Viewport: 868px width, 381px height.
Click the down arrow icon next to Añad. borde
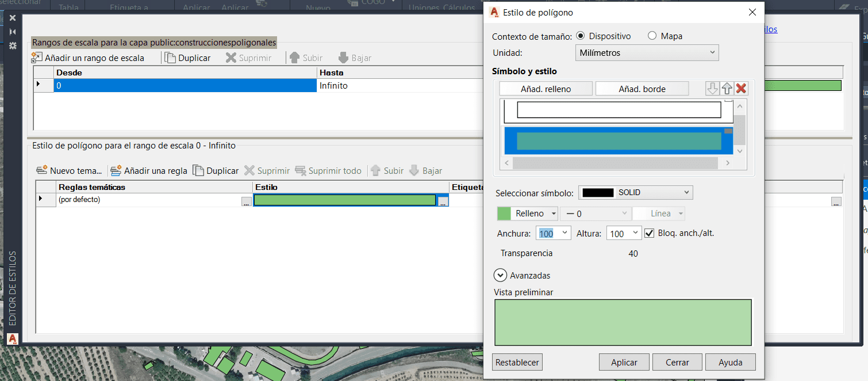(712, 88)
